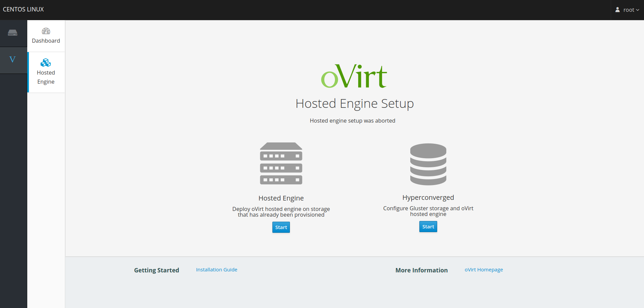644x308 pixels.
Task: Click the server rack icon above Hosted Engine
Action: [x=281, y=164]
